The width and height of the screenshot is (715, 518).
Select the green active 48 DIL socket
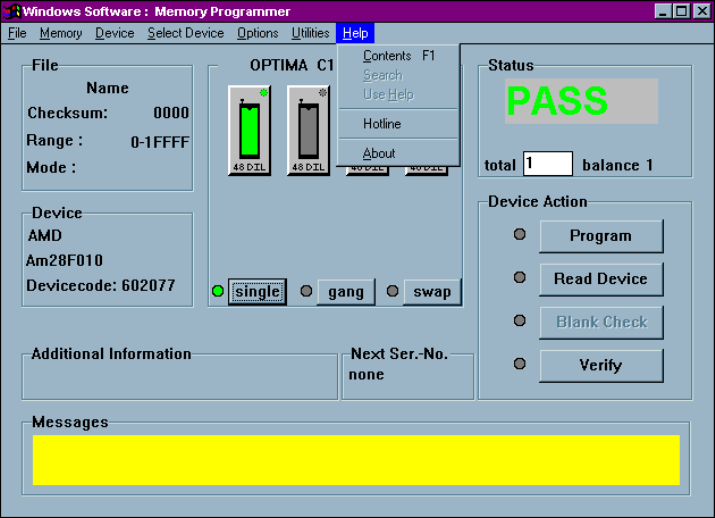(249, 130)
